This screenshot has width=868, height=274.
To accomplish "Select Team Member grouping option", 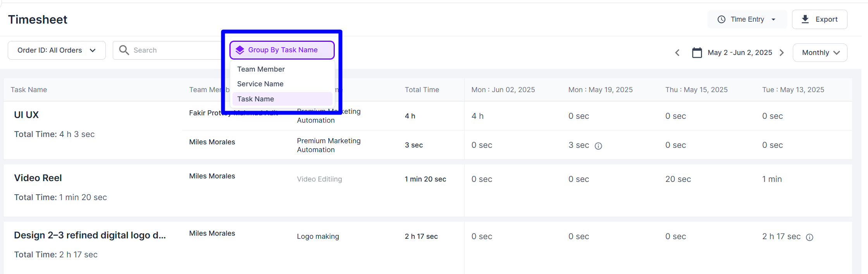I will 261,69.
